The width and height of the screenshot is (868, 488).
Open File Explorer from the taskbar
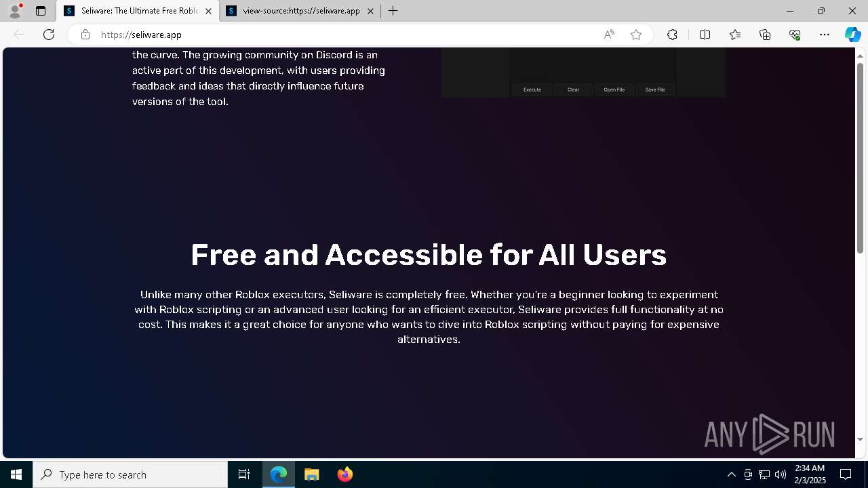pyautogui.click(x=312, y=474)
